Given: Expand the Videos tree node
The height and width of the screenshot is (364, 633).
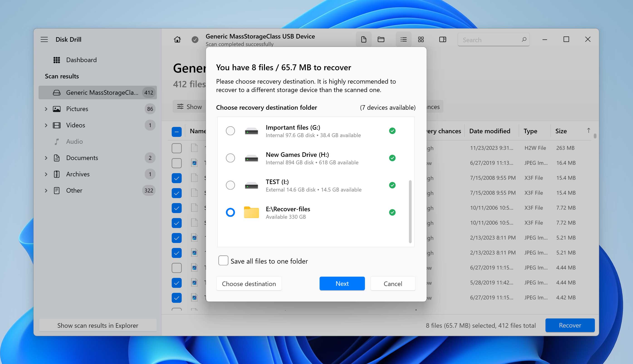Looking at the screenshot, I should 46,125.
